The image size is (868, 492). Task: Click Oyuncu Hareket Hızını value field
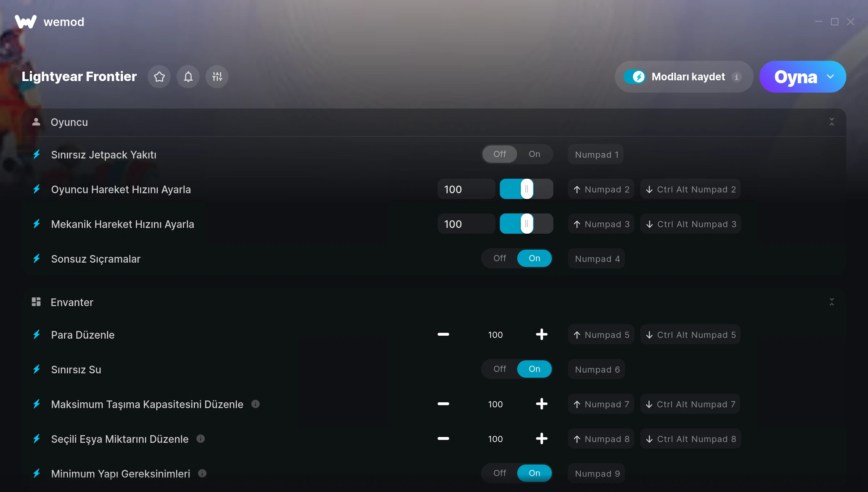(466, 189)
